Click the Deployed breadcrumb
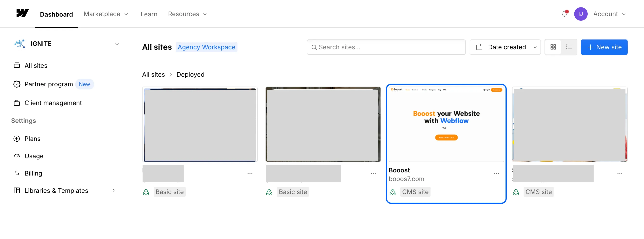The width and height of the screenshot is (644, 239). point(190,74)
